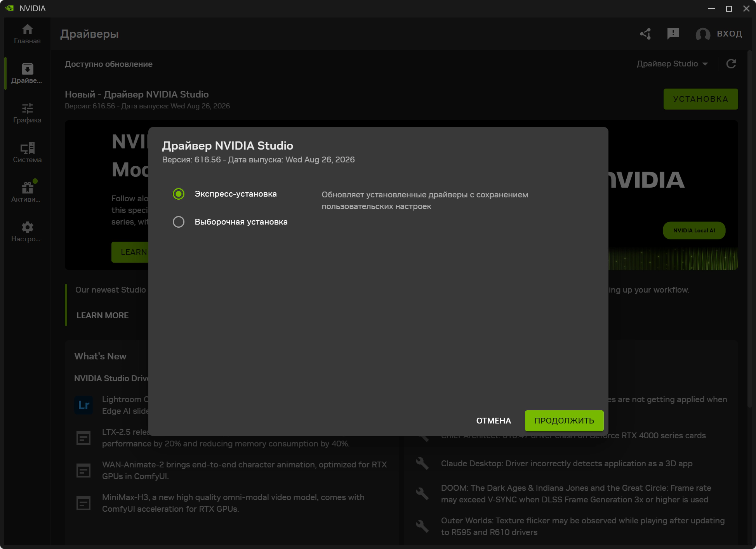The width and height of the screenshot is (756, 549).
Task: Click the What's New heading
Action: [100, 356]
